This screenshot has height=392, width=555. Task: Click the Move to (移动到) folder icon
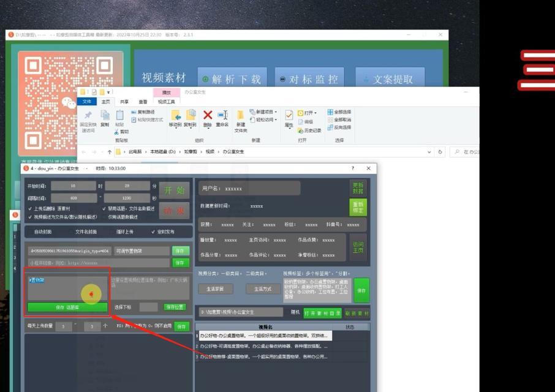(x=176, y=115)
